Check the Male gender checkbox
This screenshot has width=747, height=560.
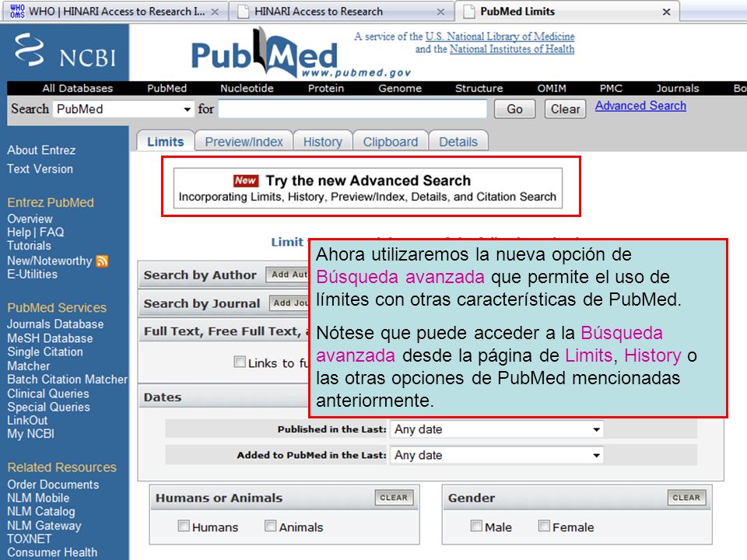[x=476, y=525]
